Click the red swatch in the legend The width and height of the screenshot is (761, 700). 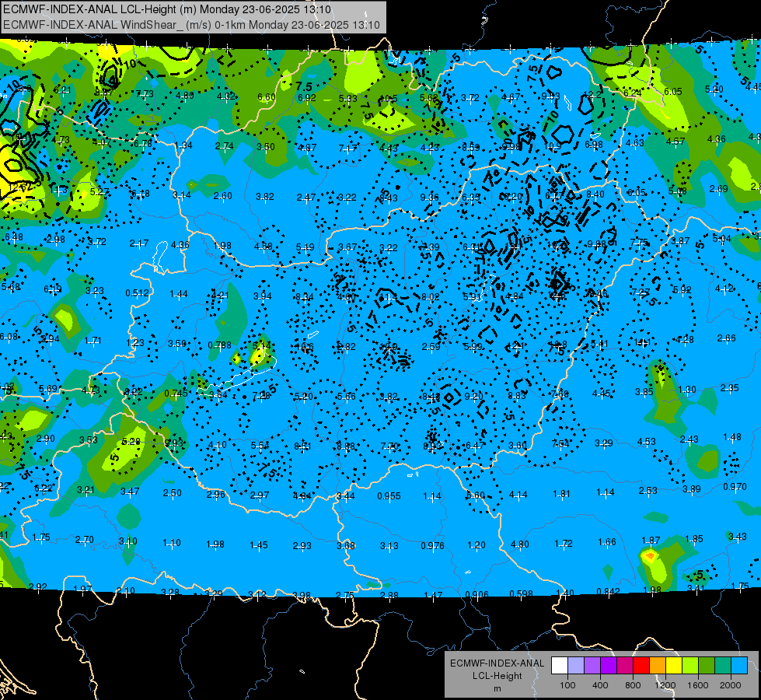point(641,665)
